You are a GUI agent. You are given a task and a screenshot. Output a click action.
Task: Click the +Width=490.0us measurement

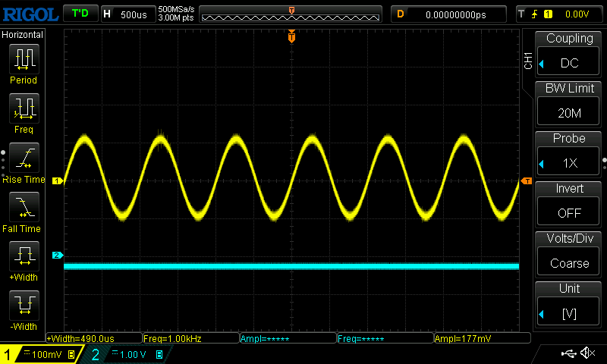pos(94,338)
